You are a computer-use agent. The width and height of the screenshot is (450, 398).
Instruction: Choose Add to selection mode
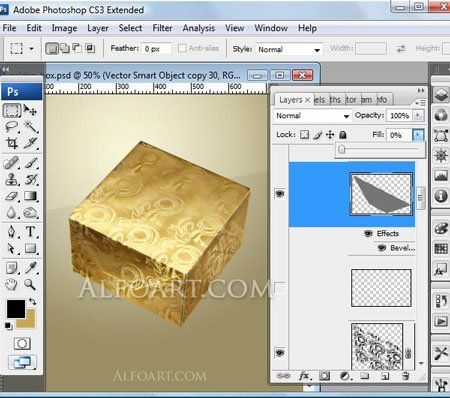65,49
